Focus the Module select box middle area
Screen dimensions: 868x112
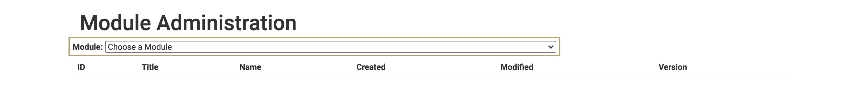click(330, 47)
